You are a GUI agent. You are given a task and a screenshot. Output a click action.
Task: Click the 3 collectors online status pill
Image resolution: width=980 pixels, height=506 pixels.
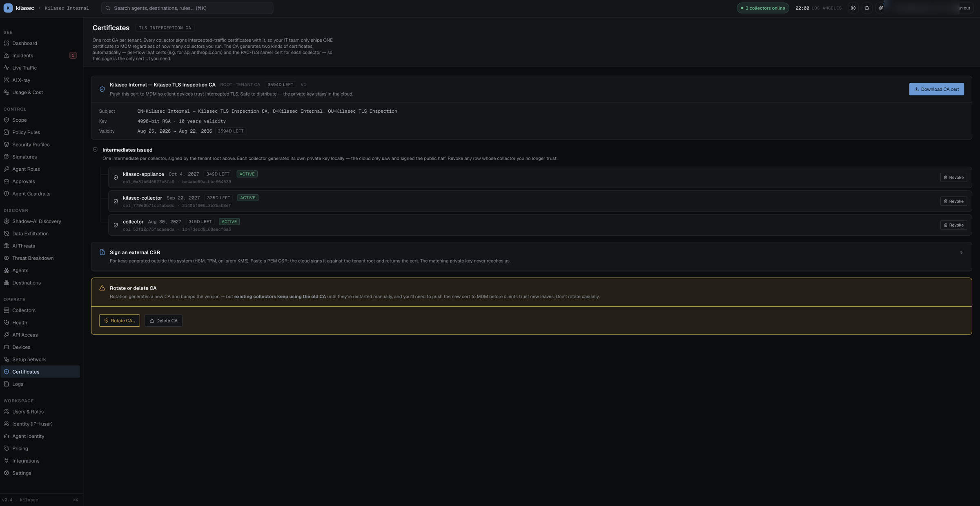[763, 8]
